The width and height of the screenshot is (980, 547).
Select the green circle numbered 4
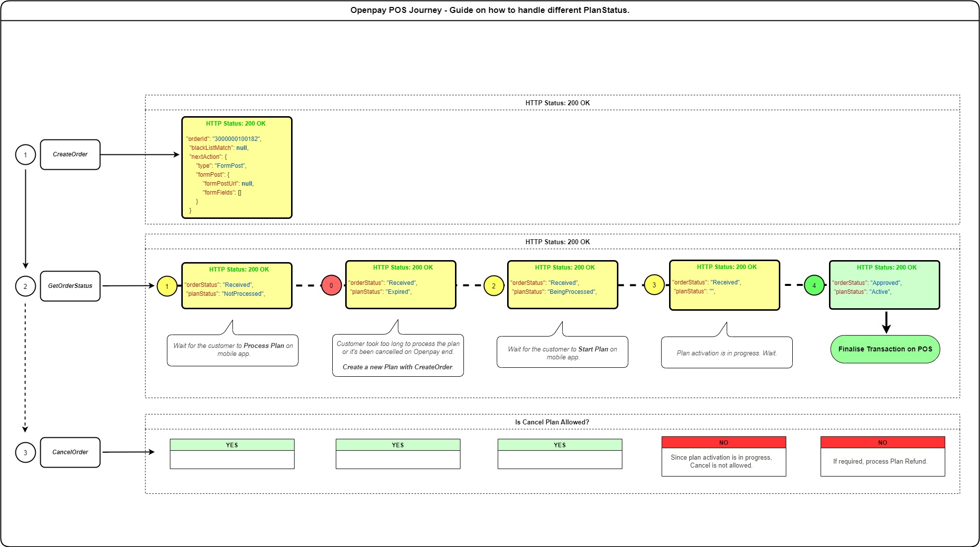814,285
